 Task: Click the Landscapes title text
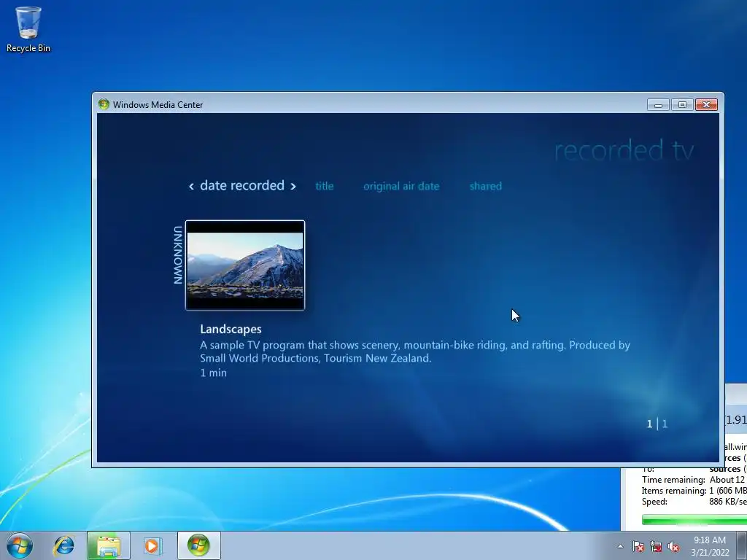231,329
